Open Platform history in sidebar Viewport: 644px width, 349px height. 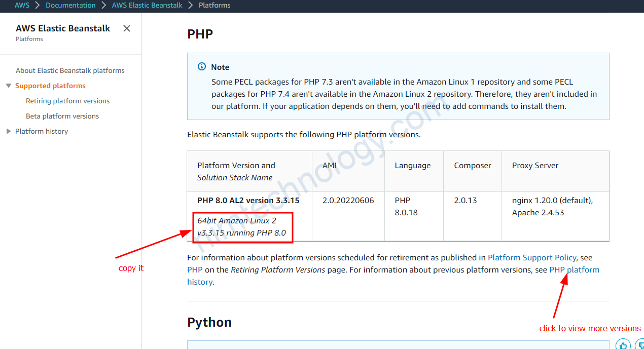click(42, 131)
